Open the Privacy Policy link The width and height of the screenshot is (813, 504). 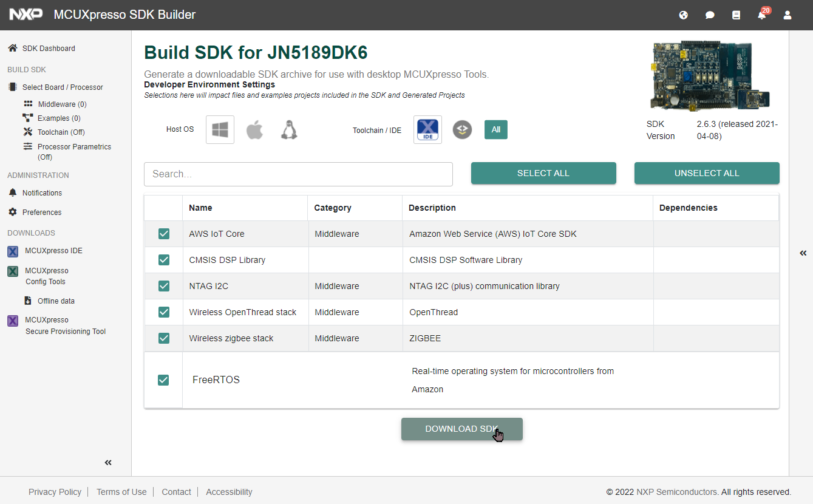(x=55, y=492)
